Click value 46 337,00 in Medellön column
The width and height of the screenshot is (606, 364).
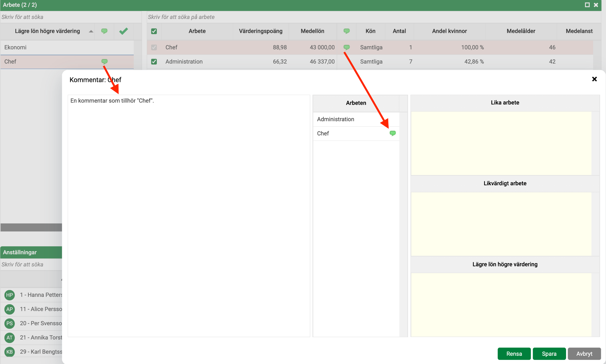coord(322,62)
